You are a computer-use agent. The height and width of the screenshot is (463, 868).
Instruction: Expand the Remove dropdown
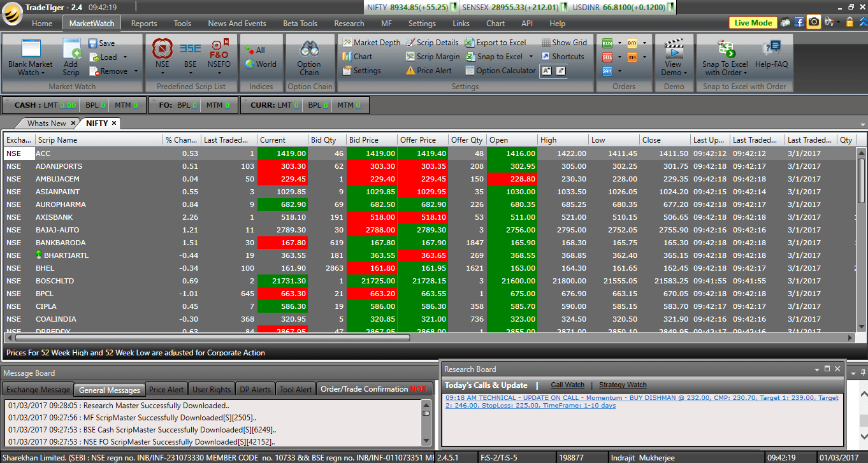[x=136, y=71]
